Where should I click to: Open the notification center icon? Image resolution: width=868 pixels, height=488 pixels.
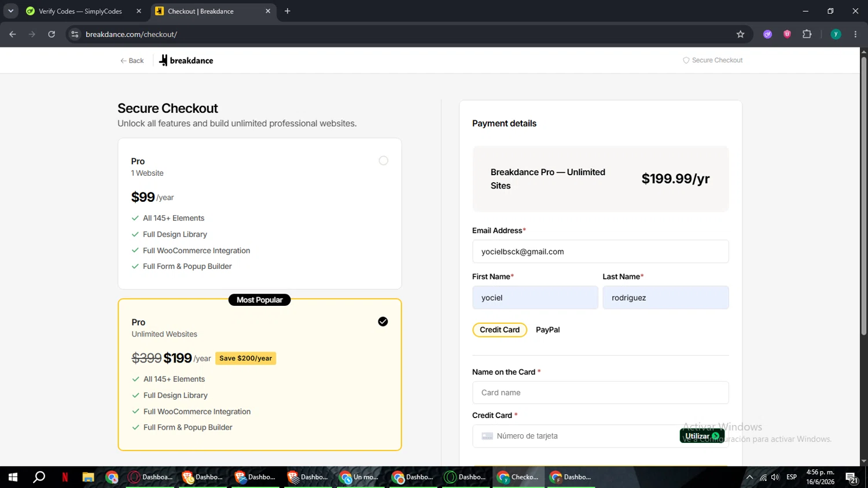[x=852, y=478]
